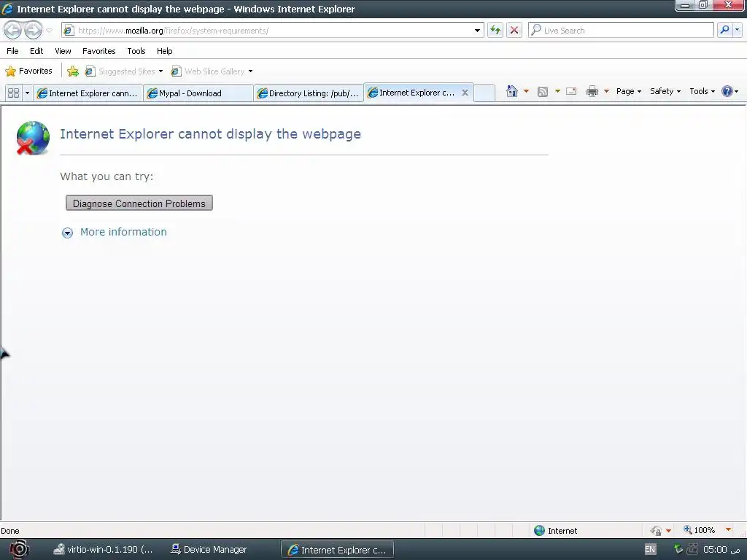Click the error page heading text
The image size is (747, 560).
(x=211, y=134)
